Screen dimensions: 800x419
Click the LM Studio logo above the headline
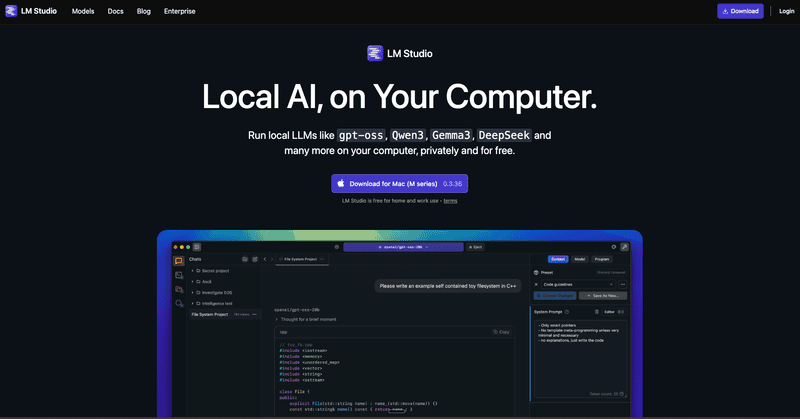399,53
